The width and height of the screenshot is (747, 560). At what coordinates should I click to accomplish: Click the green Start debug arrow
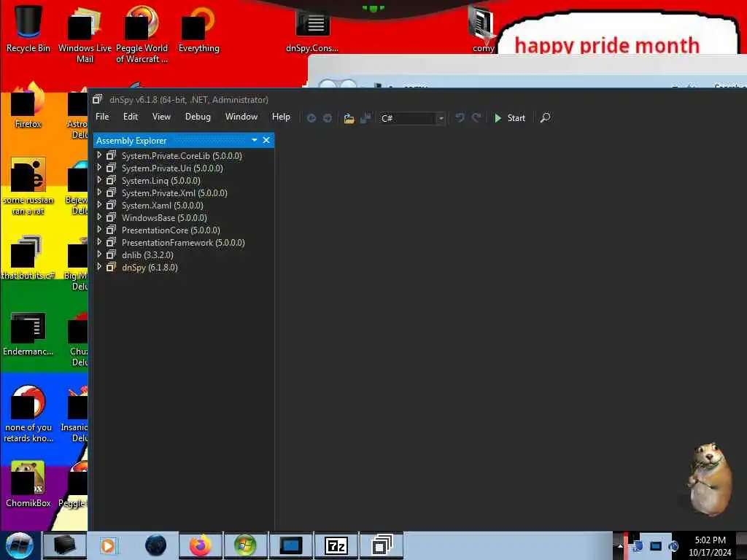[498, 118]
